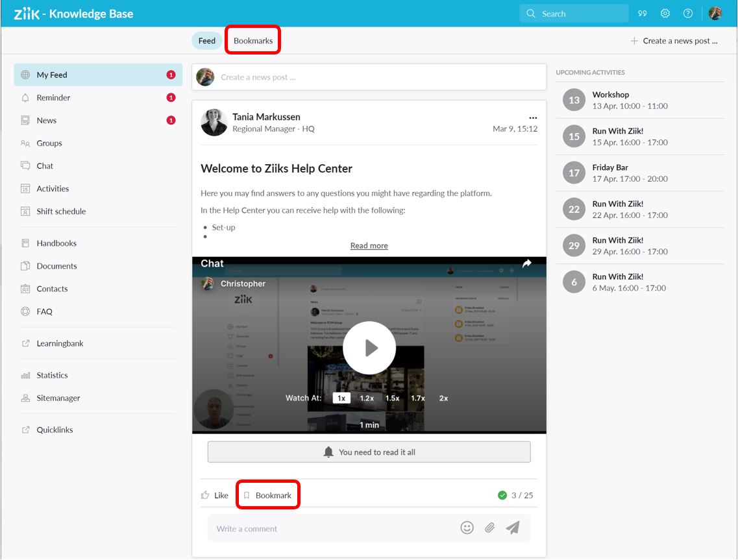This screenshot has width=738, height=560.
Task: Select 2x playback speed
Action: 443,398
